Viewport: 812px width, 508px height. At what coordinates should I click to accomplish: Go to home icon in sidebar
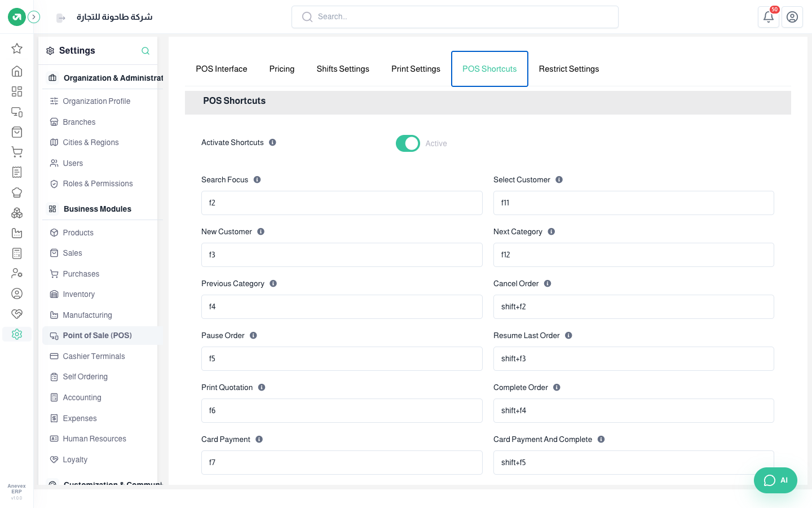click(x=17, y=71)
